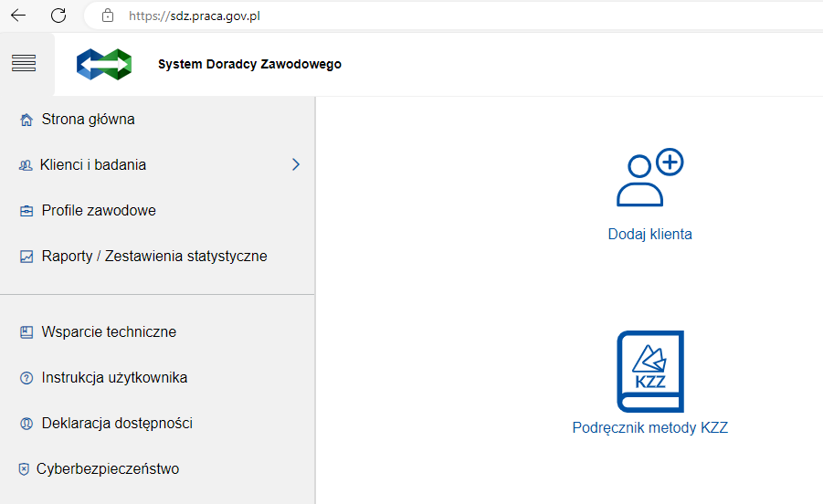Open the KZZ handbook book icon
This screenshot has height=504, width=823.
tap(649, 372)
